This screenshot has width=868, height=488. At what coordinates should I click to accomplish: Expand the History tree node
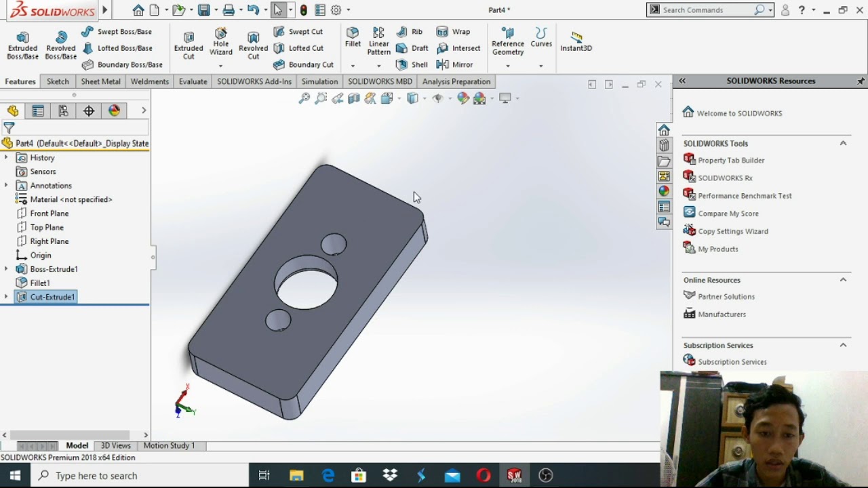click(6, 157)
